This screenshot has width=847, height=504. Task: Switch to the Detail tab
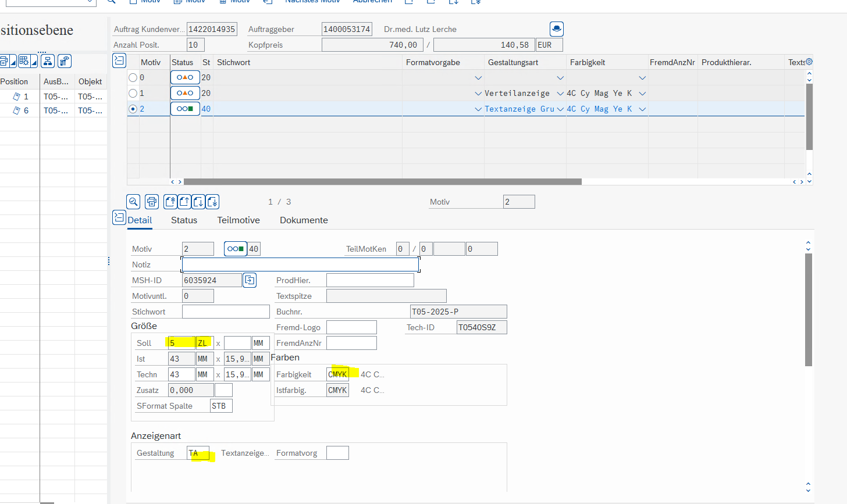140,220
